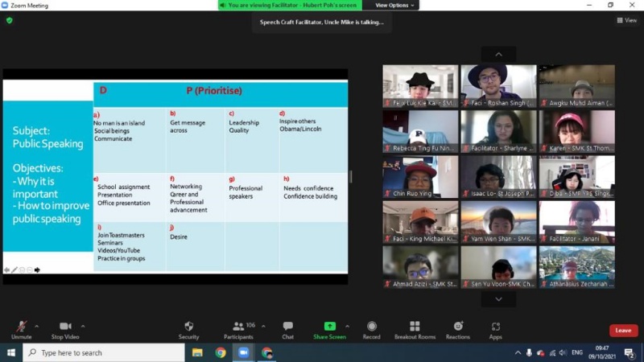This screenshot has width=644, height=362.
Task: Select Awgku Muhd Aiman video tile
Action: tap(577, 86)
